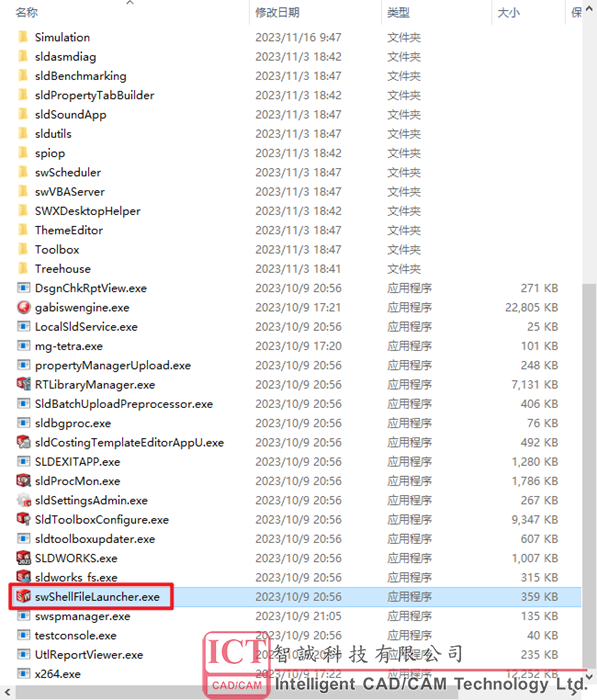Screen dimensions: 597x700
Task: Select the sldworks_fs.exe icon
Action: tap(23, 577)
